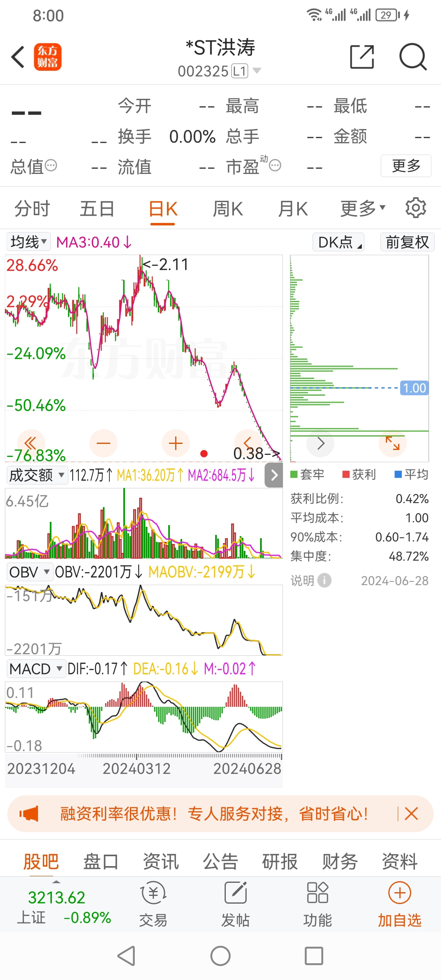Tap the share export icon
Image resolution: width=441 pixels, height=980 pixels.
[362, 57]
